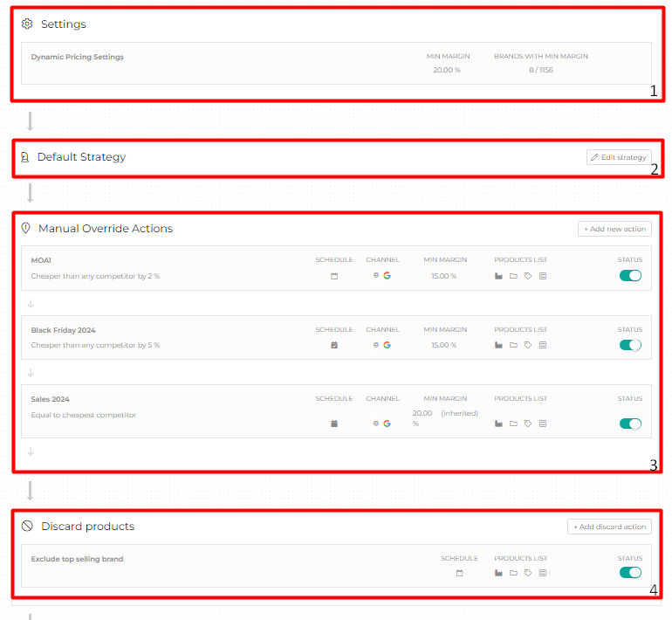This screenshot has height=620, width=672.
Task: Click the brand factory icon in MOA1 products list
Action: pyautogui.click(x=498, y=276)
